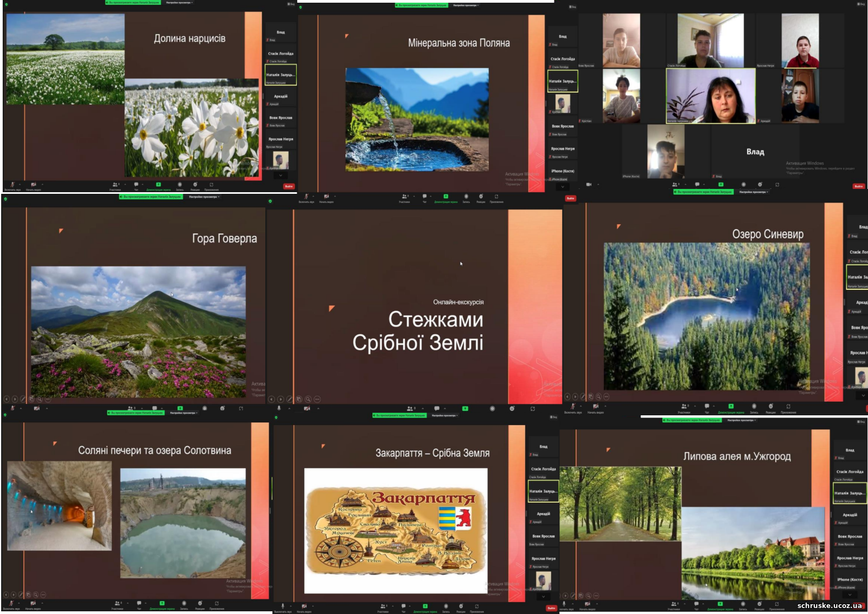Start video in Закарпаття – Срібна Земля window

[x=304, y=606]
